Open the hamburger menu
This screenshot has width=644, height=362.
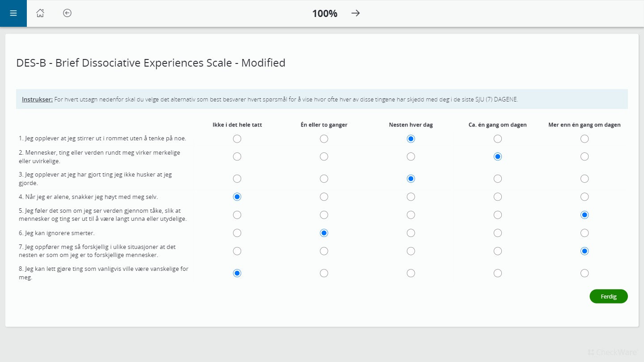pyautogui.click(x=13, y=13)
